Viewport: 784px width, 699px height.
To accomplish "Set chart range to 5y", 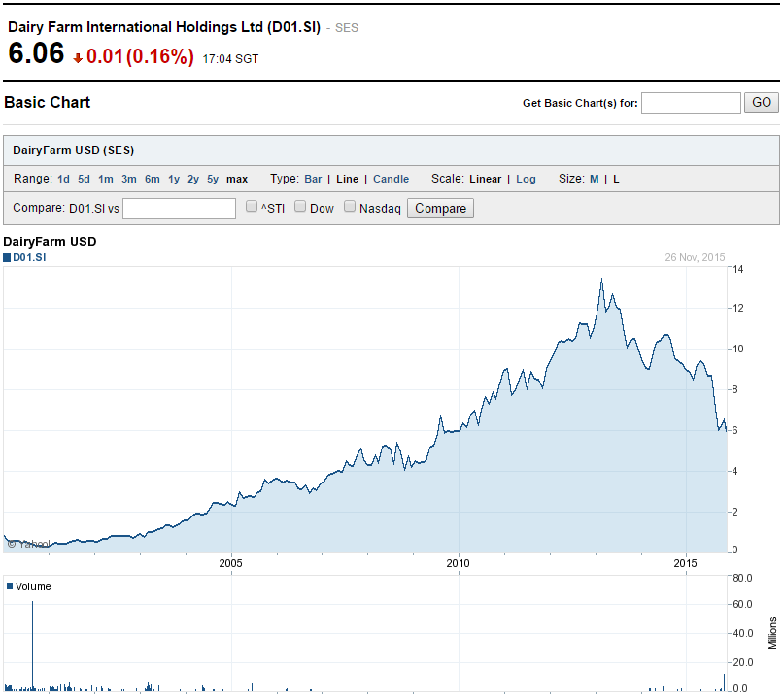I will click(213, 179).
